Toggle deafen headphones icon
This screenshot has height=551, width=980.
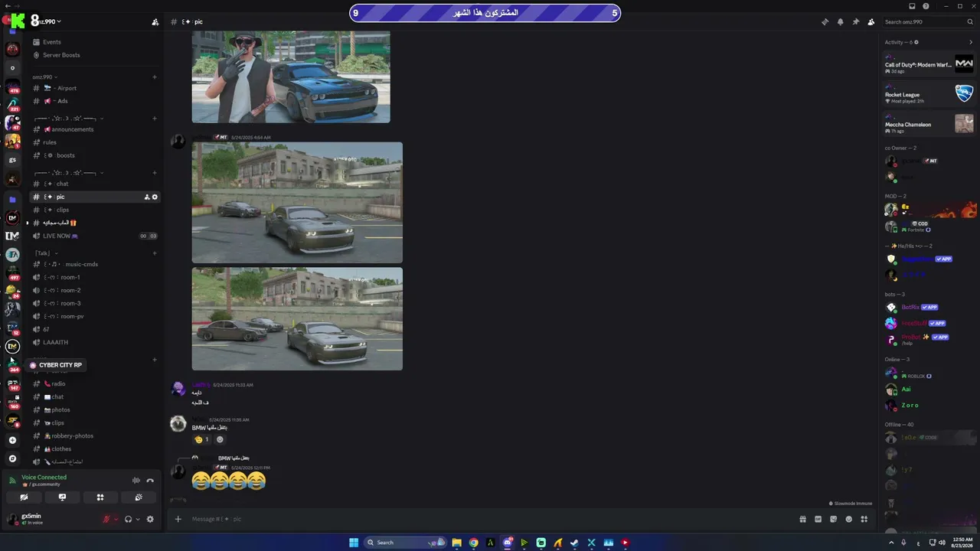[128, 519]
